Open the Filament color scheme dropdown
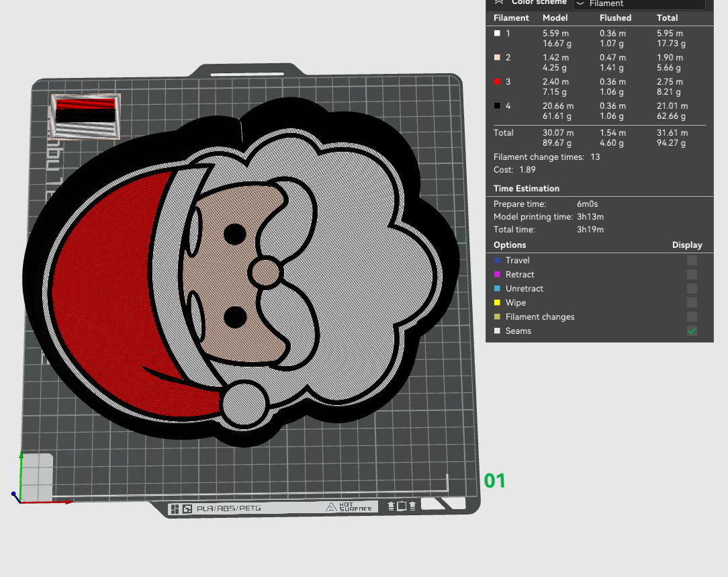 tap(639, 4)
